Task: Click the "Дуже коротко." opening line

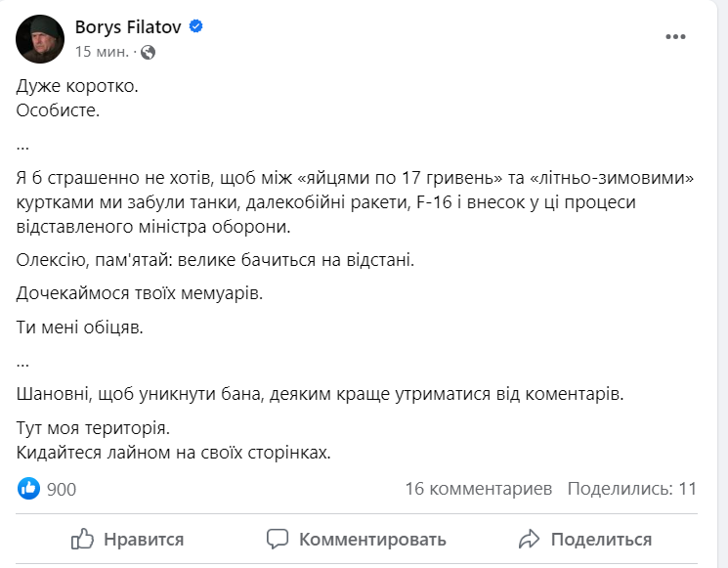Action: (78, 86)
